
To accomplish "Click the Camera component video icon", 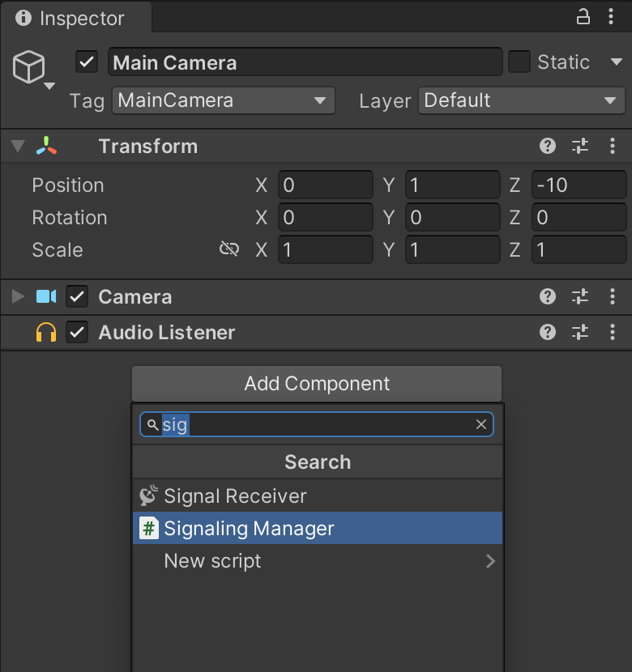I will coord(46,296).
